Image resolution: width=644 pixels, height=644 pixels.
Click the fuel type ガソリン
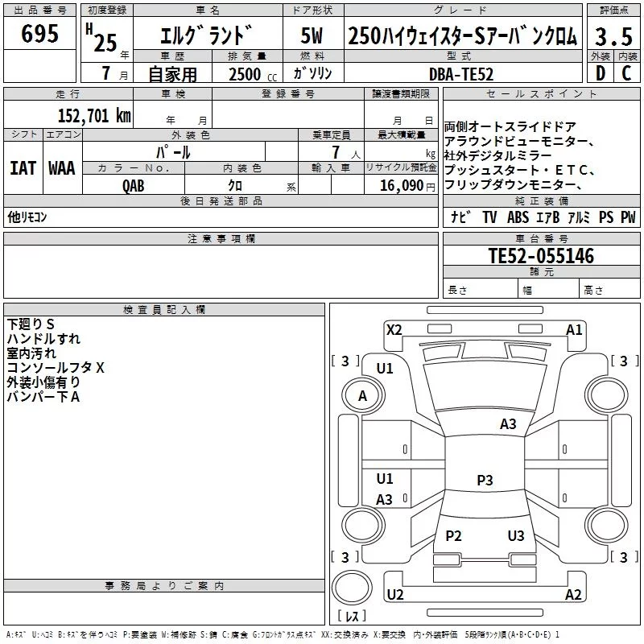(x=312, y=73)
